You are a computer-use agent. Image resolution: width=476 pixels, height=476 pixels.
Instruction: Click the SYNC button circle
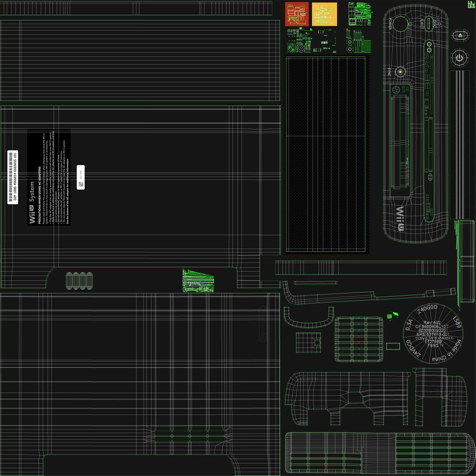coord(400,72)
